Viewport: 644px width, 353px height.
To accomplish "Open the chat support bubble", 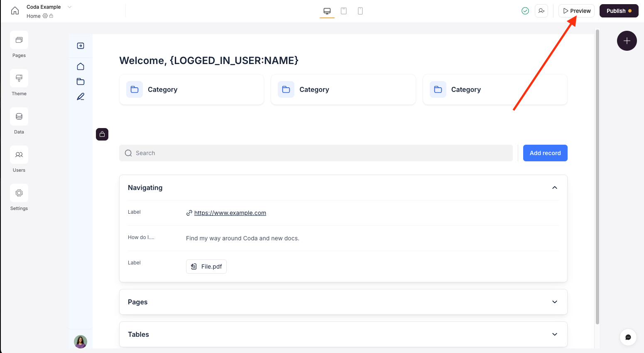I will click(x=628, y=337).
